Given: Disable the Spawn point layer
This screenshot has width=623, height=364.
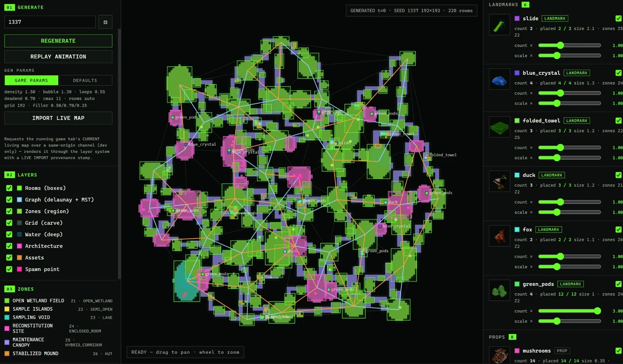Looking at the screenshot, I should click(x=9, y=269).
